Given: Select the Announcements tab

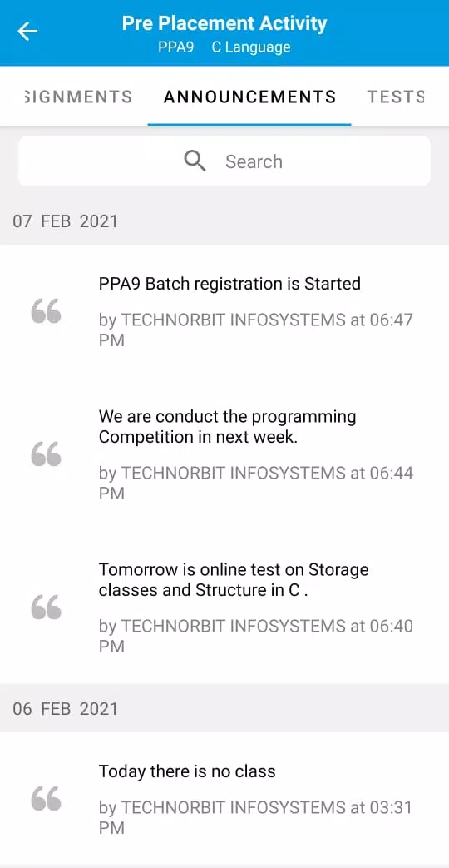Looking at the screenshot, I should coord(249,97).
